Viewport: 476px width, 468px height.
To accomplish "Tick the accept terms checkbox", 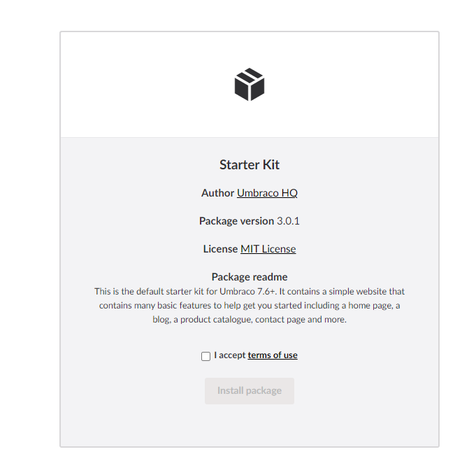I will pyautogui.click(x=205, y=356).
